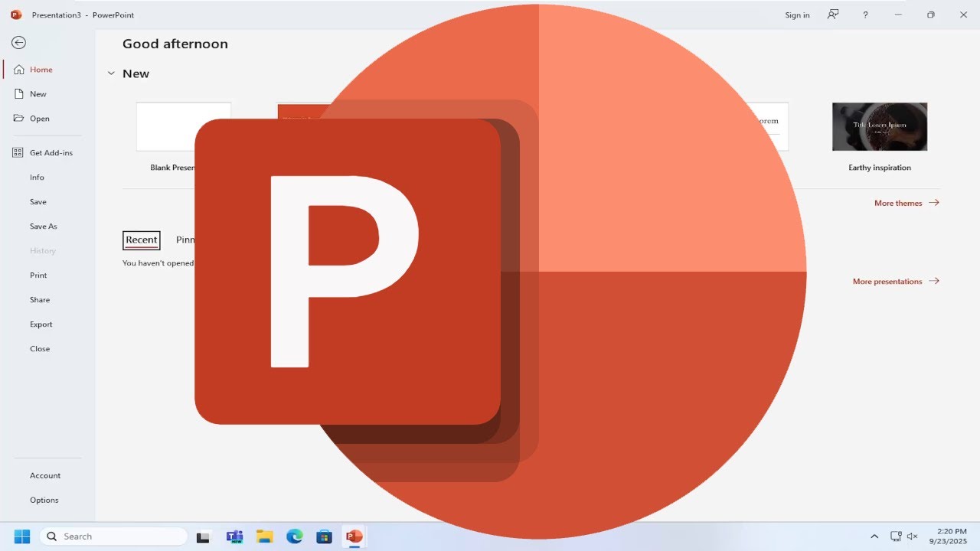Choose the Earthy inspiration template
Image resolution: width=980 pixels, height=551 pixels.
(880, 127)
